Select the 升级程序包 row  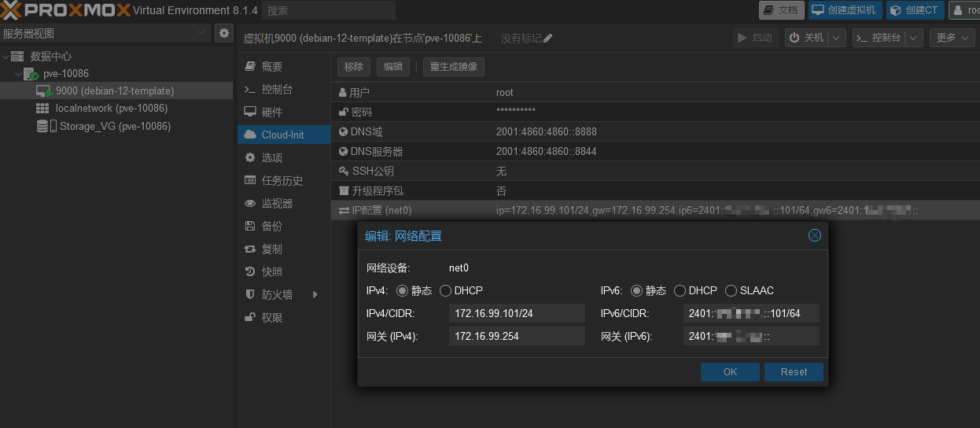pyautogui.click(x=655, y=191)
